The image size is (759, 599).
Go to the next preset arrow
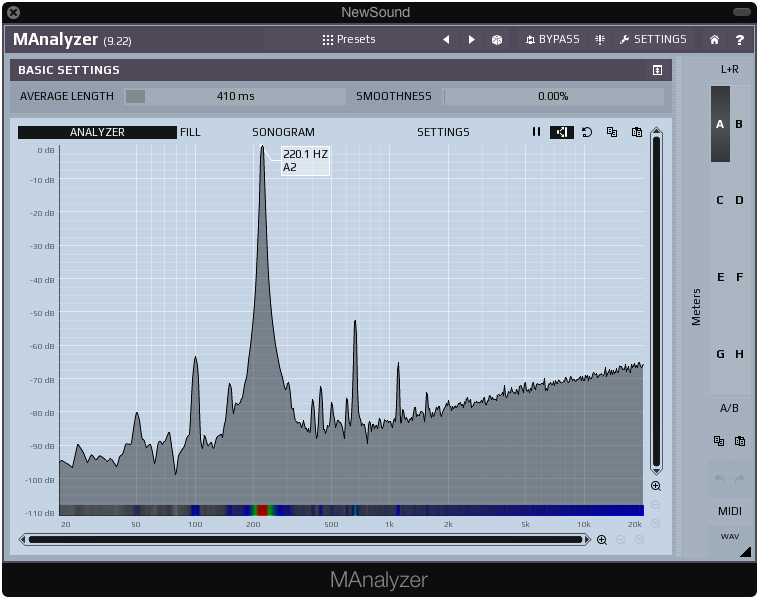[472, 40]
